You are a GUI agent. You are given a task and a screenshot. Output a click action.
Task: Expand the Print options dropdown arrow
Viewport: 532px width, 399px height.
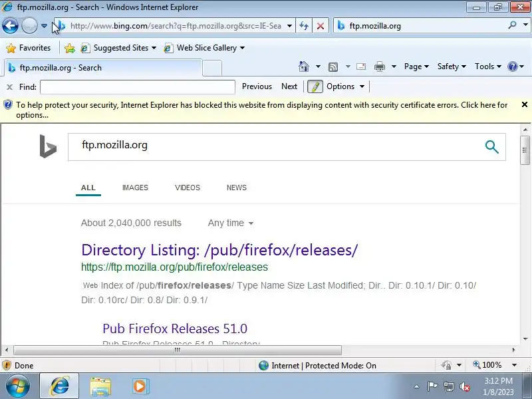pos(394,66)
